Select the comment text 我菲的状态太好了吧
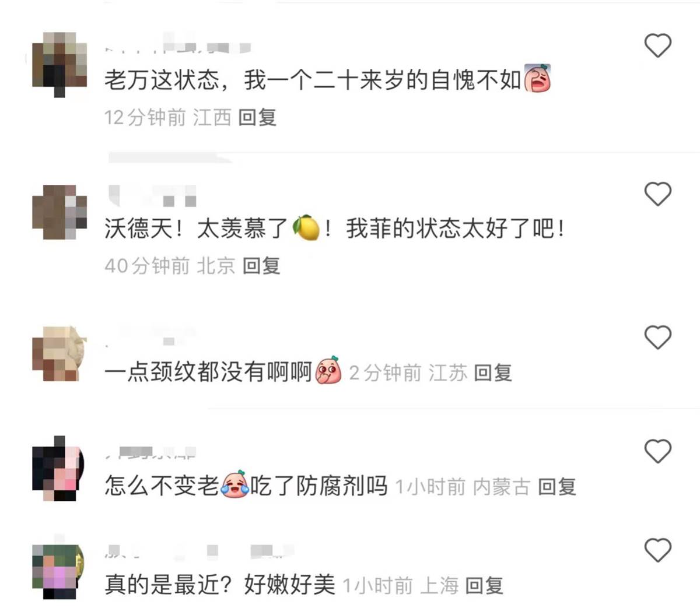This screenshot has width=700, height=615. 456,229
